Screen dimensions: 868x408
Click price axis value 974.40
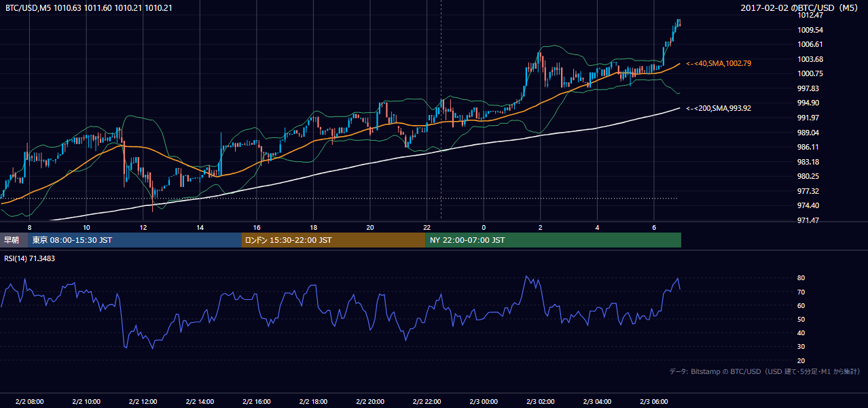click(809, 205)
